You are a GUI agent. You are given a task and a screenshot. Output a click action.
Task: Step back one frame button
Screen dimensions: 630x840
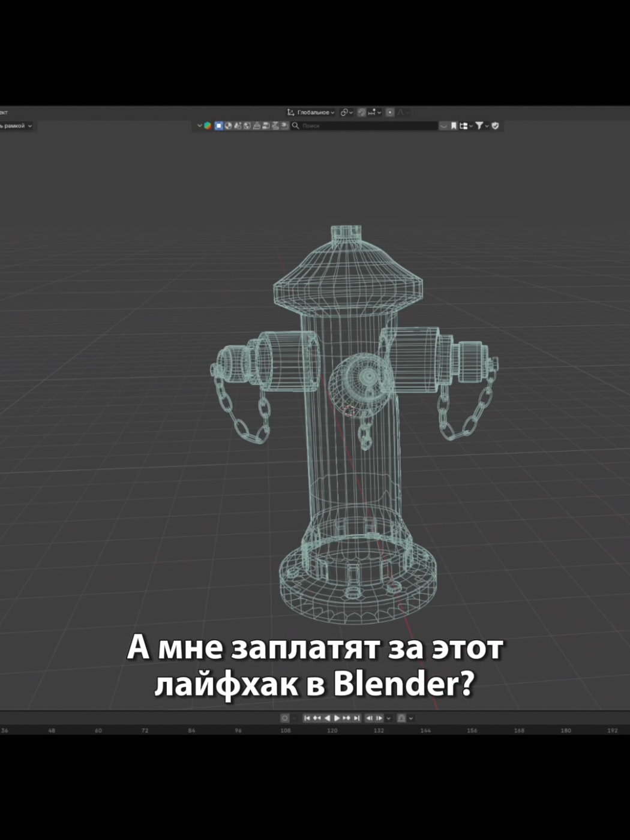coord(369,718)
